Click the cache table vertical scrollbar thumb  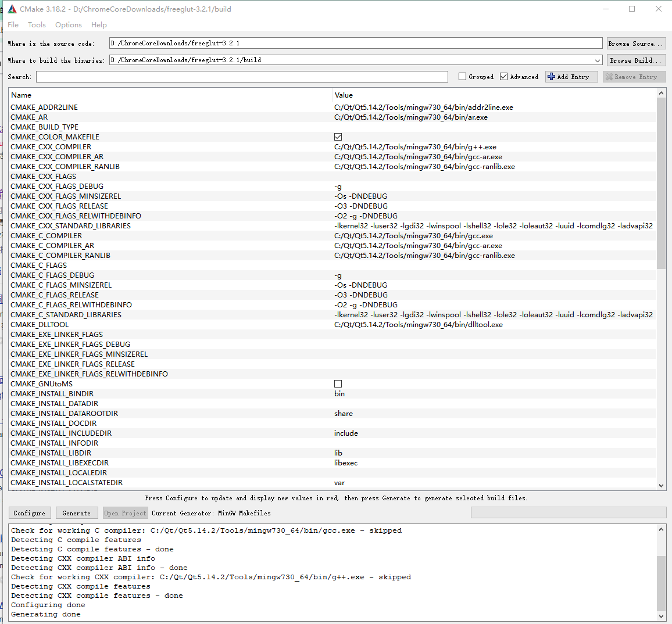tap(661, 183)
